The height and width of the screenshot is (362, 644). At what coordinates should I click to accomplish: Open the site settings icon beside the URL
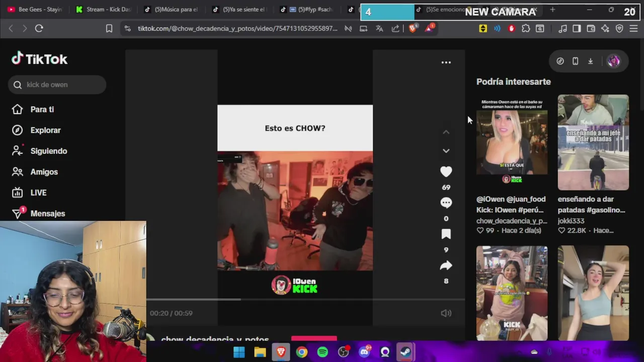[127, 29]
